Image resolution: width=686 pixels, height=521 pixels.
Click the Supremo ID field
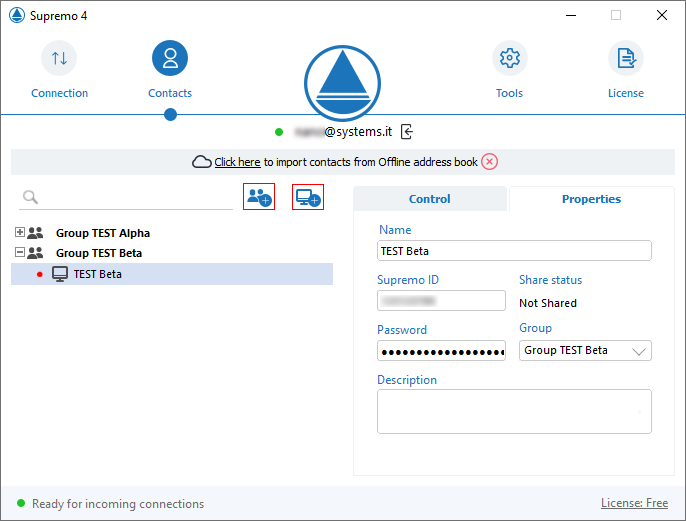(441, 301)
